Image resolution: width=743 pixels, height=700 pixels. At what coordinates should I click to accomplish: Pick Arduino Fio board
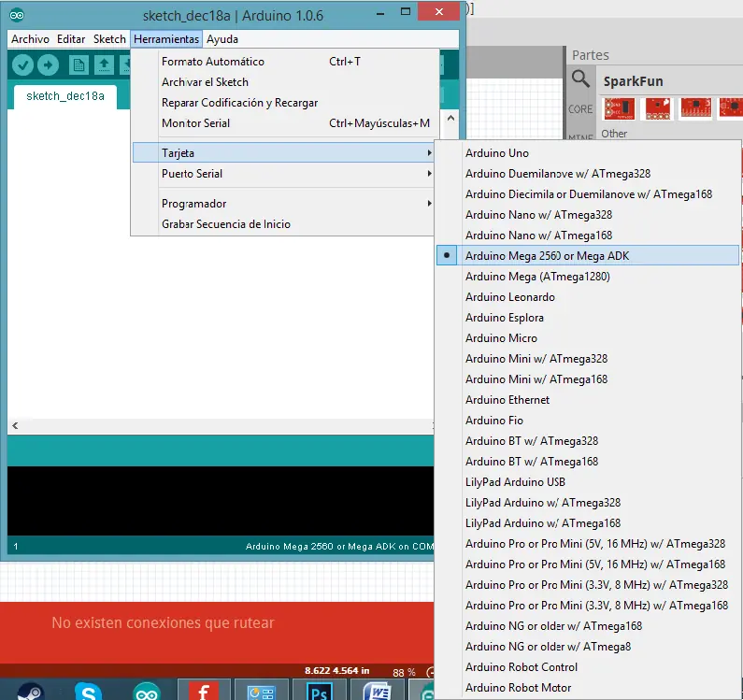[x=588, y=421]
